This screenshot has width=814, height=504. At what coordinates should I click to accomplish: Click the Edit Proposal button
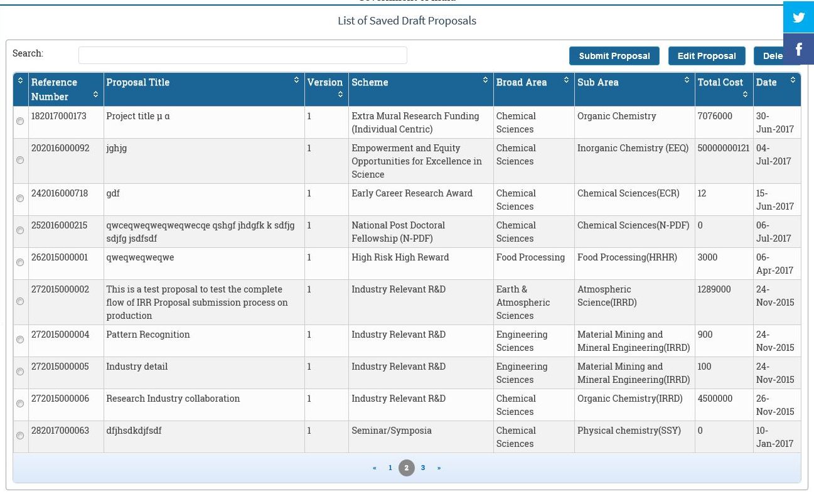pos(707,56)
